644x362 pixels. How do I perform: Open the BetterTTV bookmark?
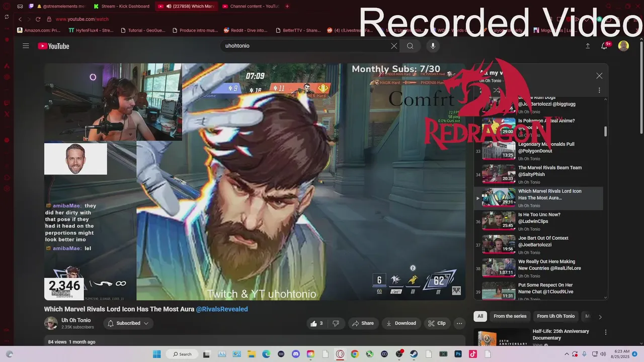pos(298,30)
